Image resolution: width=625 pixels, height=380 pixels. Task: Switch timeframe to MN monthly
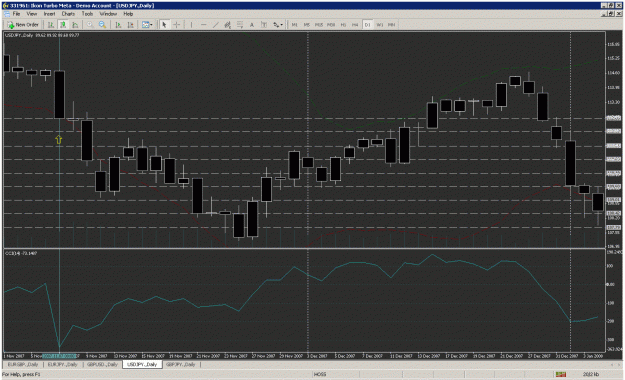(x=391, y=25)
